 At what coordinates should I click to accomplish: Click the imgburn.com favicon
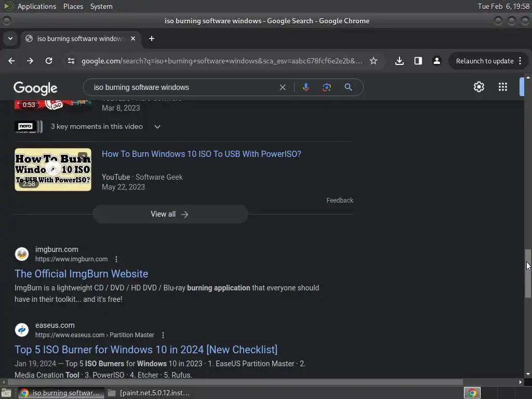pyautogui.click(x=22, y=254)
